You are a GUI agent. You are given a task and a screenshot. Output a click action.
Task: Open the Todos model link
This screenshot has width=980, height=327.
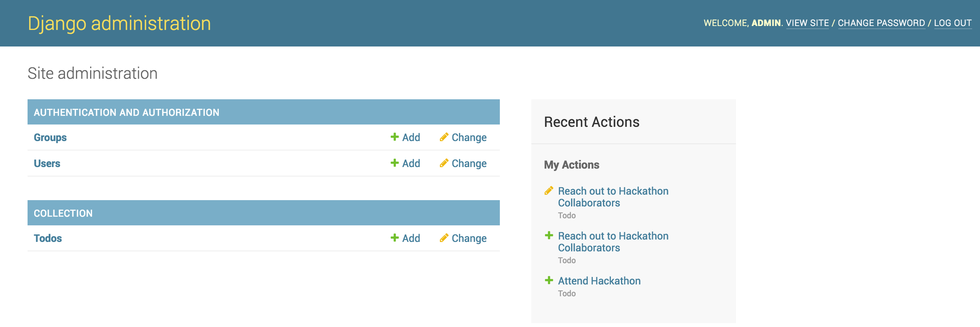pos(48,238)
